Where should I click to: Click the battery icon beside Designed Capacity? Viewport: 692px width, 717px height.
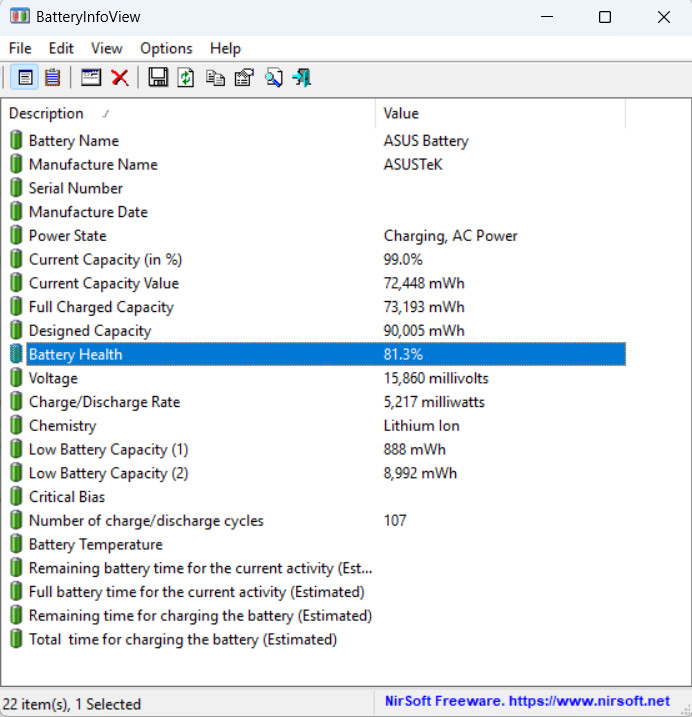(x=16, y=331)
